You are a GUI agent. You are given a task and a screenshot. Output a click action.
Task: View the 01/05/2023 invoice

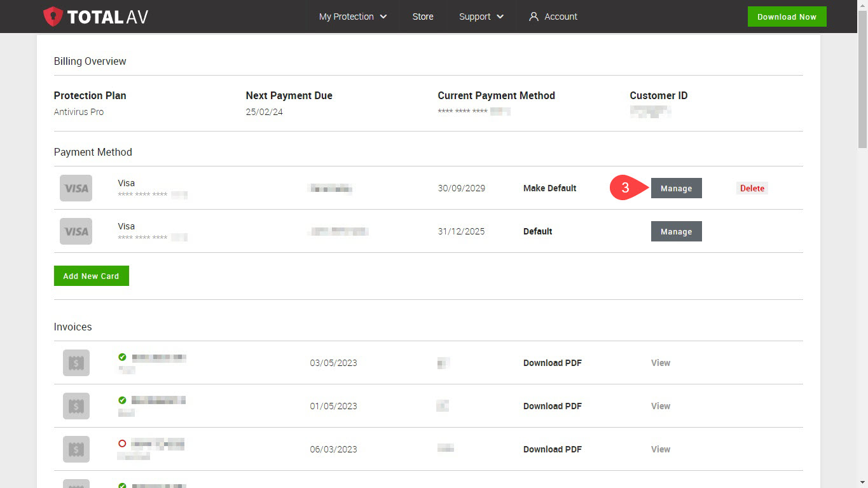pos(661,406)
